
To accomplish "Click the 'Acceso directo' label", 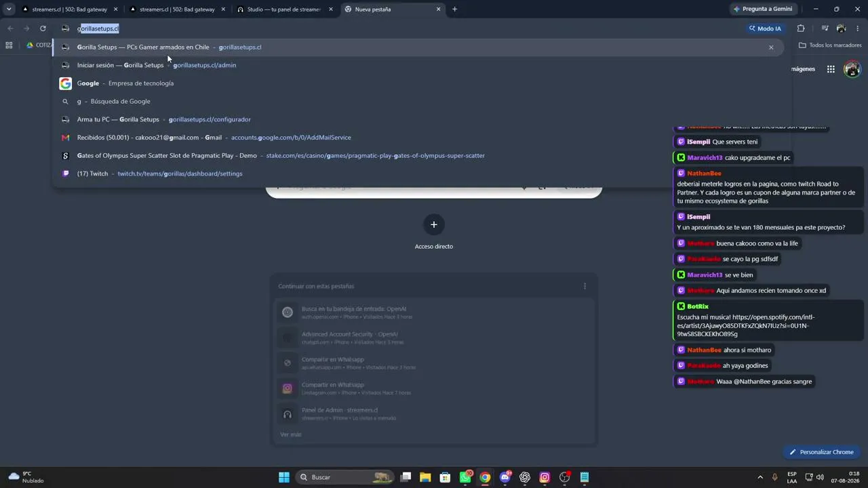I will tap(434, 247).
